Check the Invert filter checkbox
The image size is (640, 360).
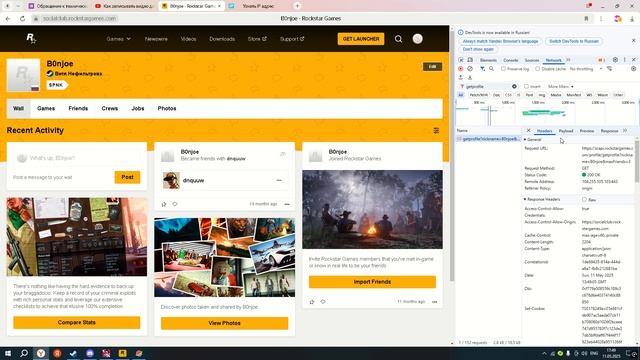(x=527, y=87)
